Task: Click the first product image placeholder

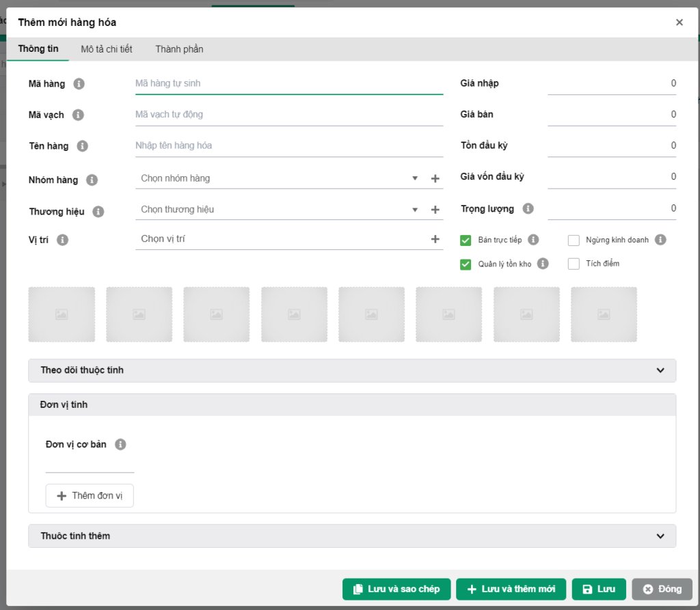Action: (62, 314)
